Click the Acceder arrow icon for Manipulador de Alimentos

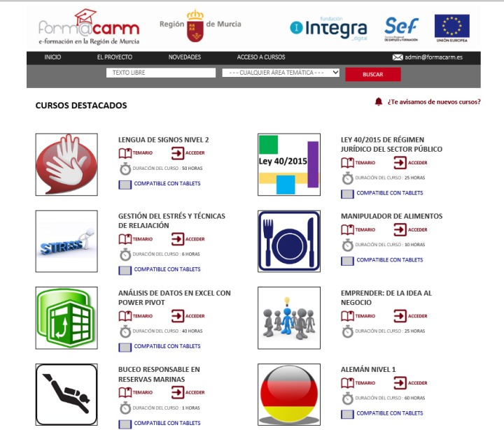[400, 229]
